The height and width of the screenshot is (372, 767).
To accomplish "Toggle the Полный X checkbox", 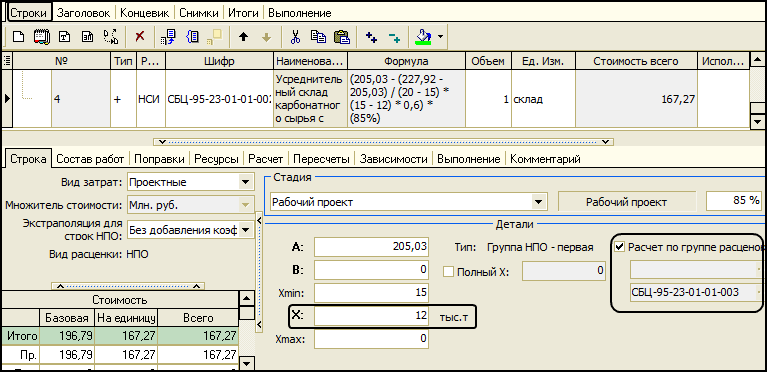I will 448,272.
